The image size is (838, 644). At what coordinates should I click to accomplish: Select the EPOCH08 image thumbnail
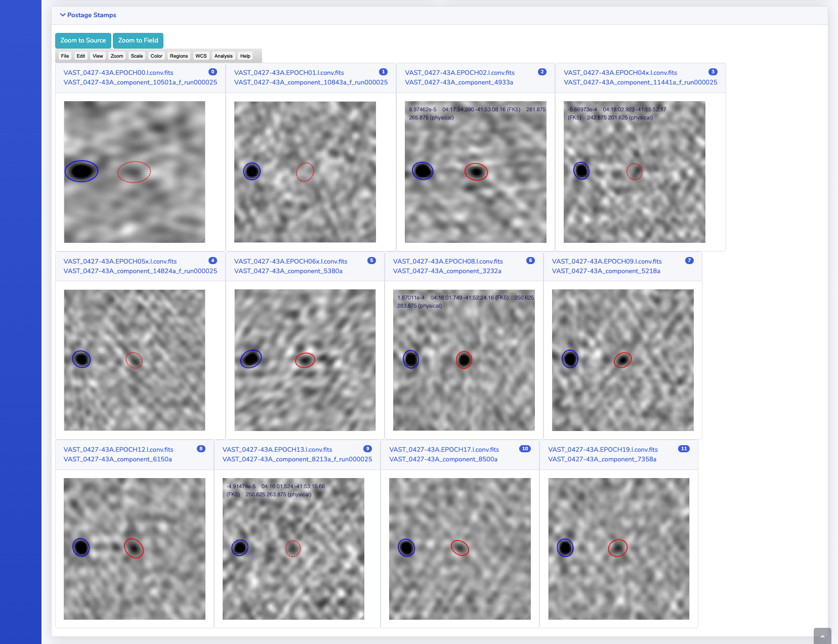pyautogui.click(x=464, y=360)
